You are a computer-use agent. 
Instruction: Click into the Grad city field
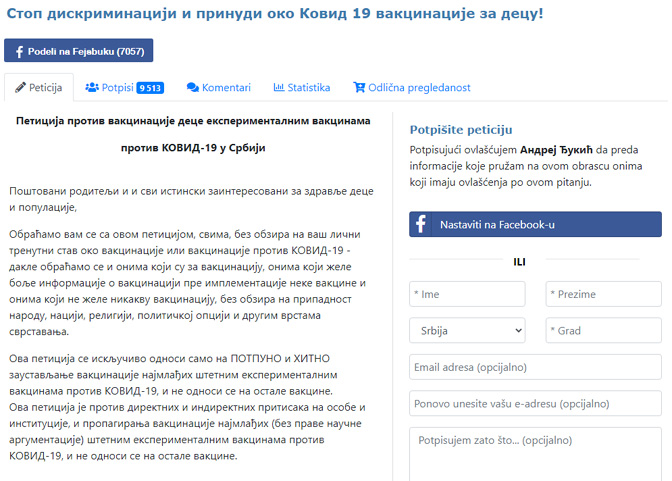point(603,330)
